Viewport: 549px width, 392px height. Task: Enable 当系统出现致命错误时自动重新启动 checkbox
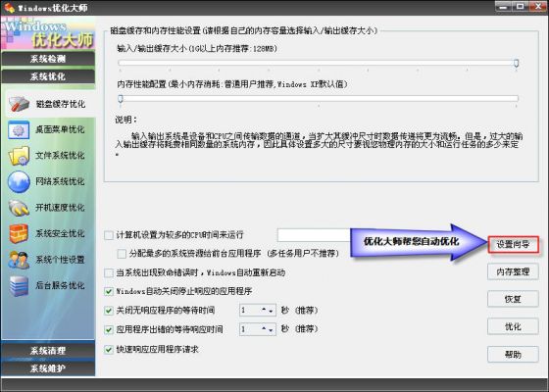(x=109, y=272)
